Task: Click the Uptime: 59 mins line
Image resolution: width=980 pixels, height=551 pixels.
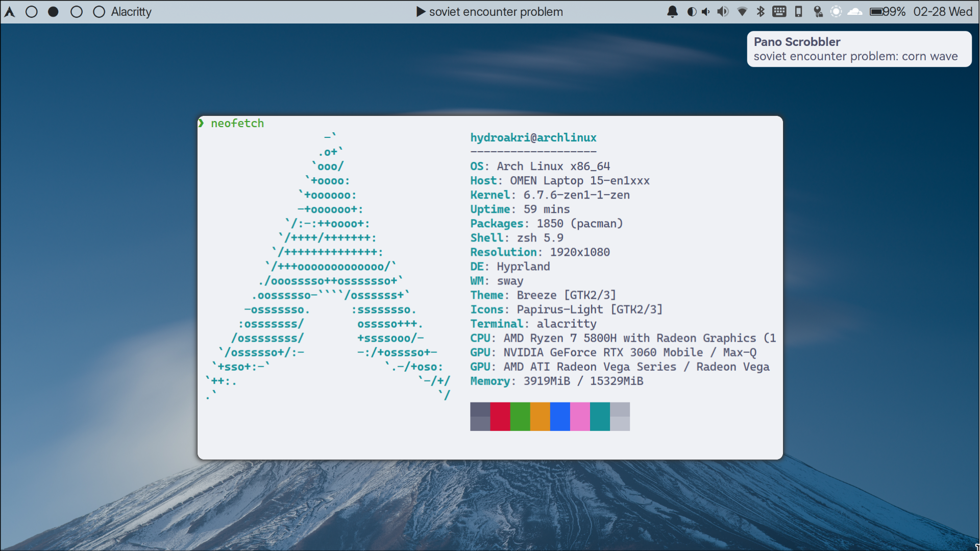Action: point(520,209)
